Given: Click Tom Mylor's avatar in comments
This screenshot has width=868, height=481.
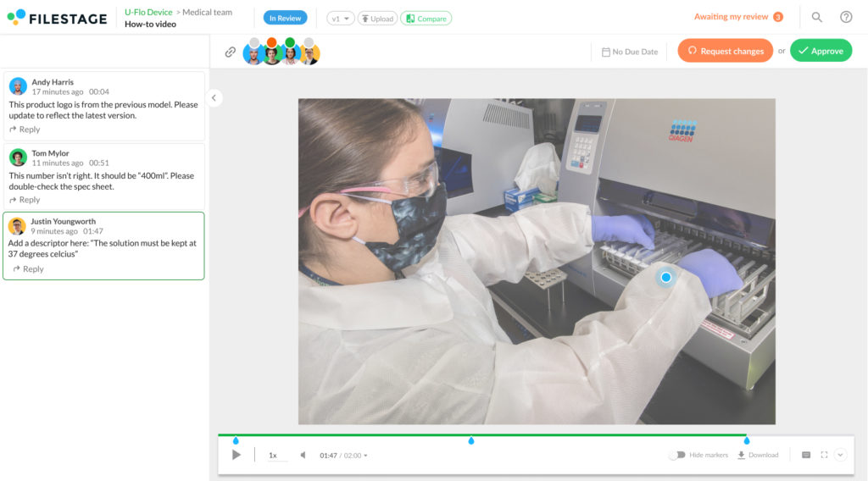Looking at the screenshot, I should tap(18, 158).
